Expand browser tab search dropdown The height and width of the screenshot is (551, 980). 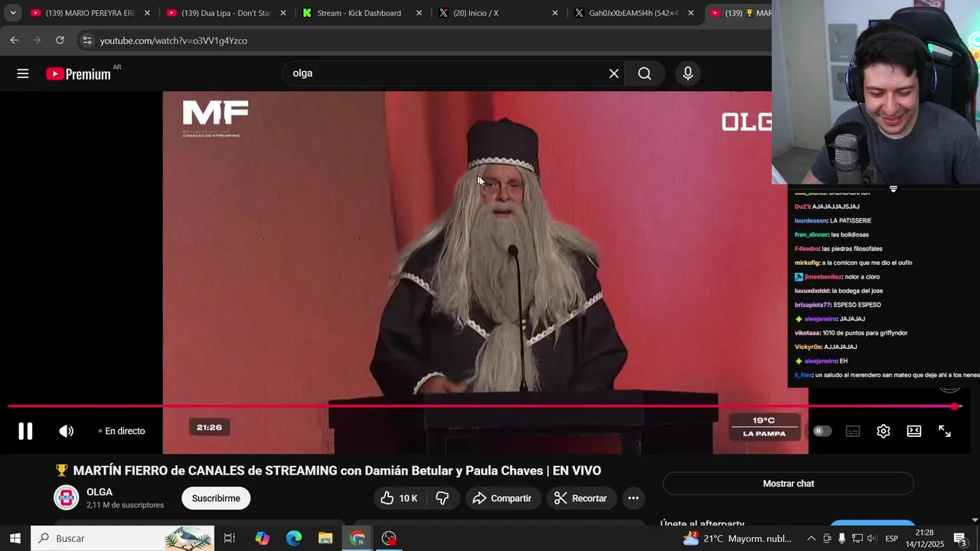[x=13, y=13]
